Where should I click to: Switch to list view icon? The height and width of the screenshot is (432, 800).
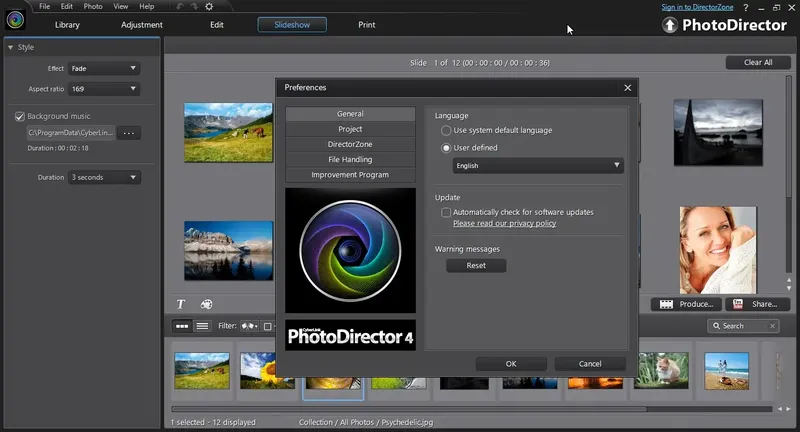[202, 326]
